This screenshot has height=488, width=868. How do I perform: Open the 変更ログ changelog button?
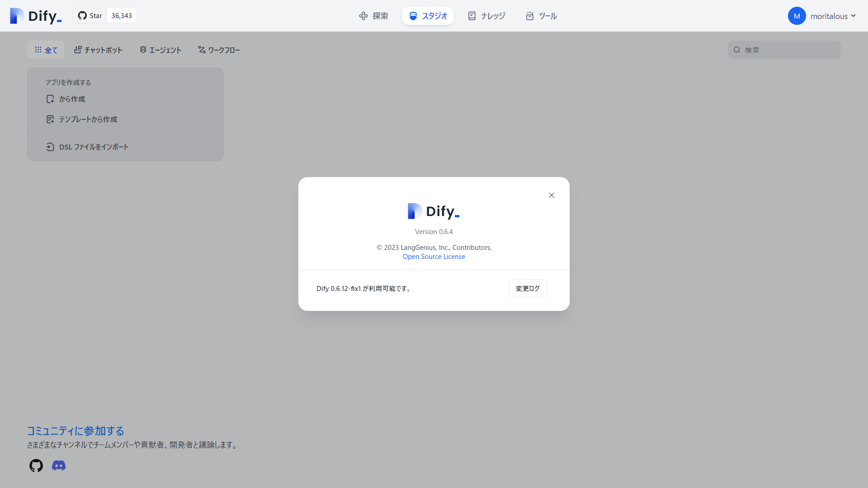(x=527, y=288)
